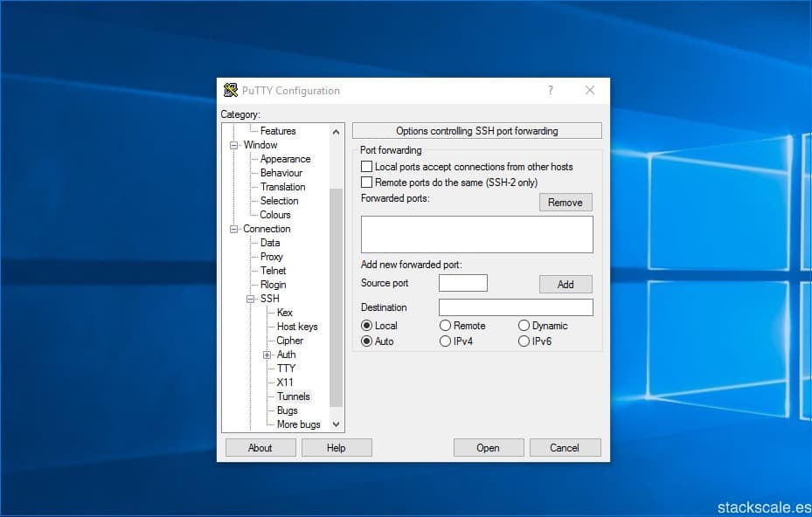Select the Auto address radio button

pos(366,341)
